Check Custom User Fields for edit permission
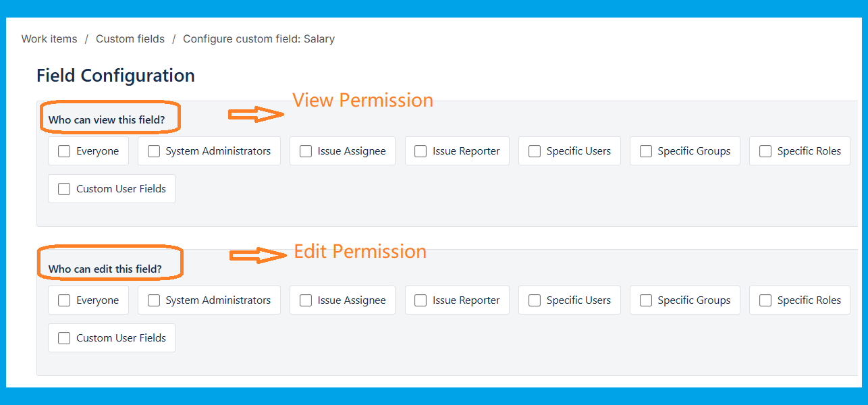 coord(64,339)
